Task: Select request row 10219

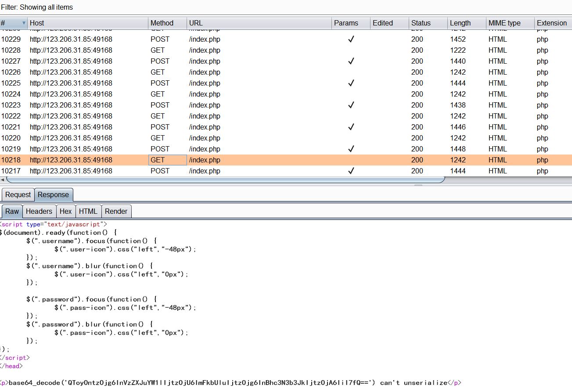Action: 286,149
